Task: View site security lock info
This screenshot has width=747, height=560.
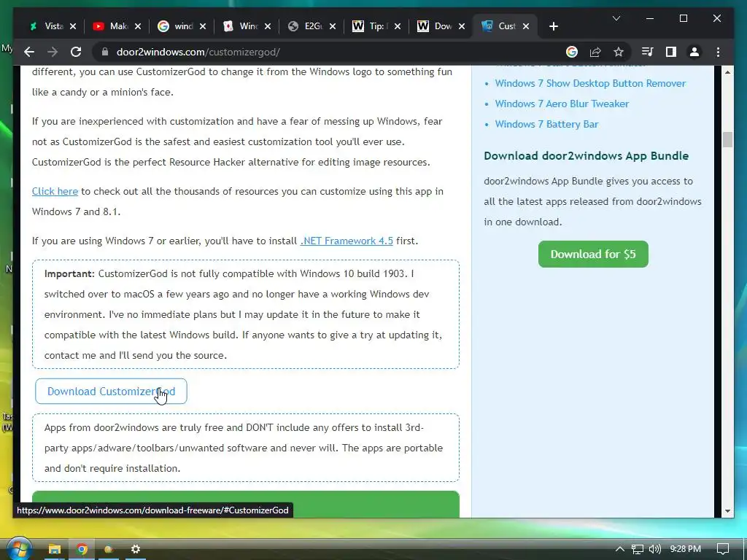Action: pos(105,52)
